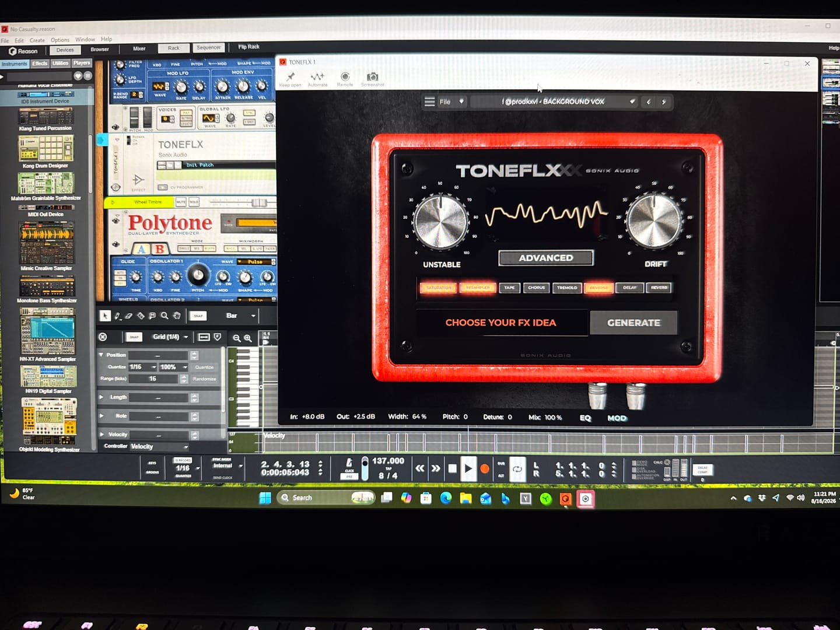
Task: Open the Controller Velocity dropdown
Action: [x=159, y=447]
